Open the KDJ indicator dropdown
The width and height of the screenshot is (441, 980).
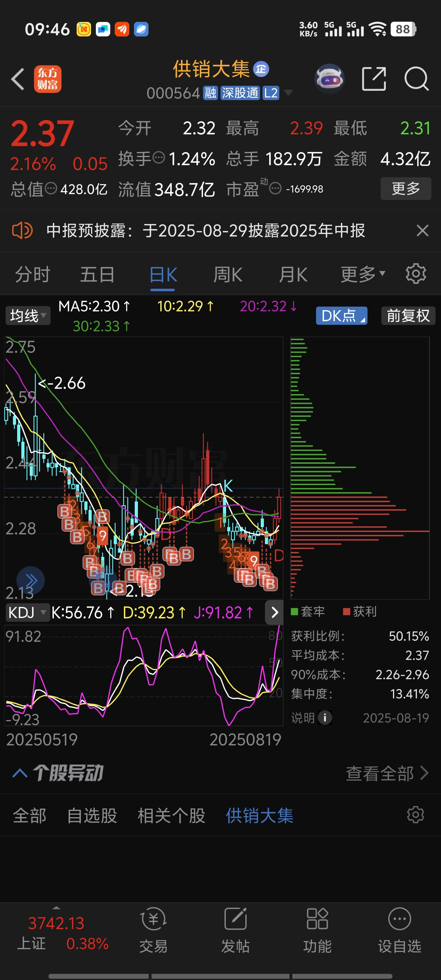[28, 612]
